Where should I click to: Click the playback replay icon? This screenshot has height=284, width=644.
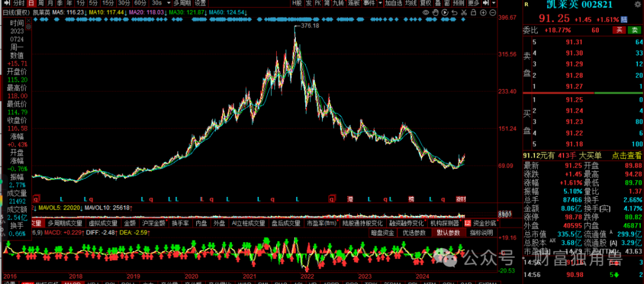[445, 13]
